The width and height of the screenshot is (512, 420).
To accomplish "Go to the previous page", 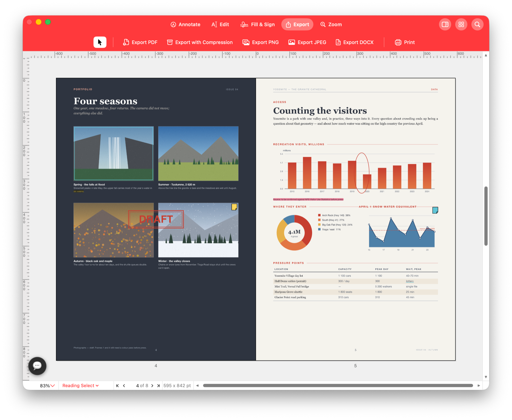I will tap(124, 386).
